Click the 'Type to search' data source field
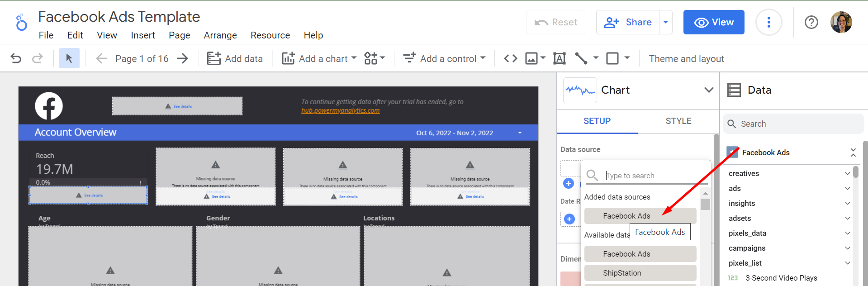 coord(651,176)
